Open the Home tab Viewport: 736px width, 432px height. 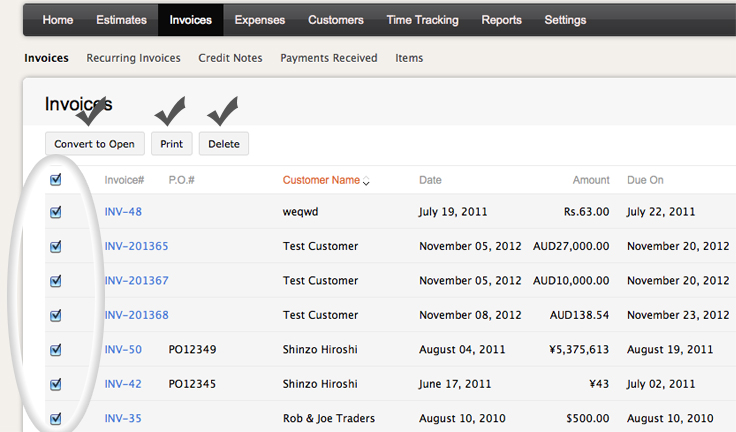[58, 20]
